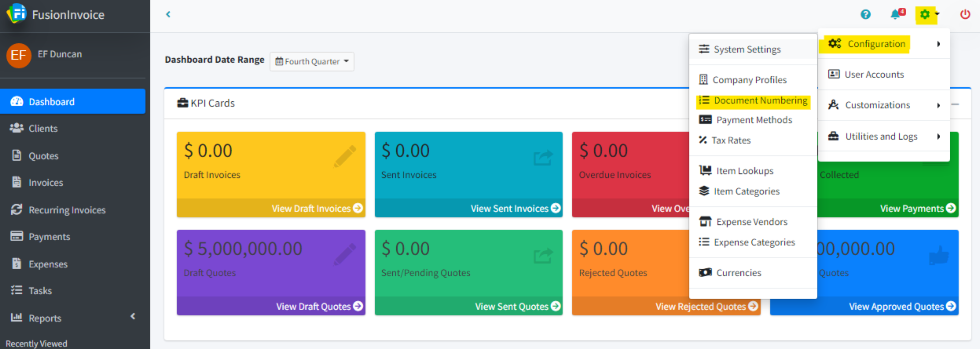Click the green settings gear icon
Viewport: 980px width, 349px height.
tap(925, 14)
